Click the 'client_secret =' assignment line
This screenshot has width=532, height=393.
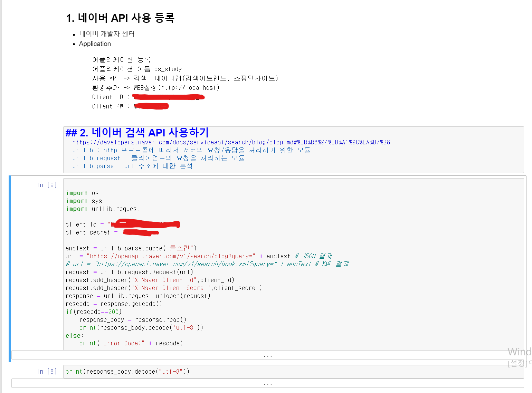click(x=114, y=232)
